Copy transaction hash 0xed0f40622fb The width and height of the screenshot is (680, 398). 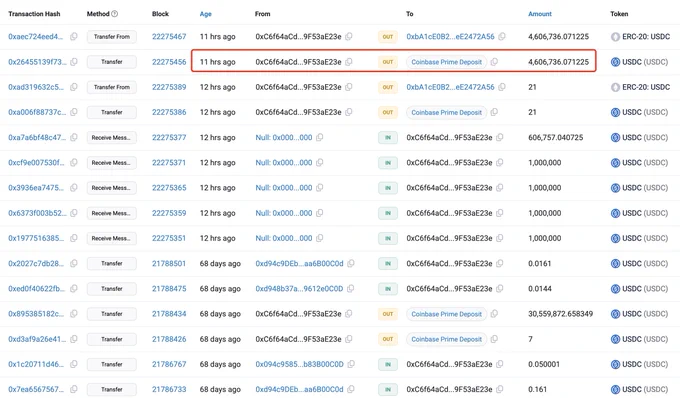tap(74, 288)
